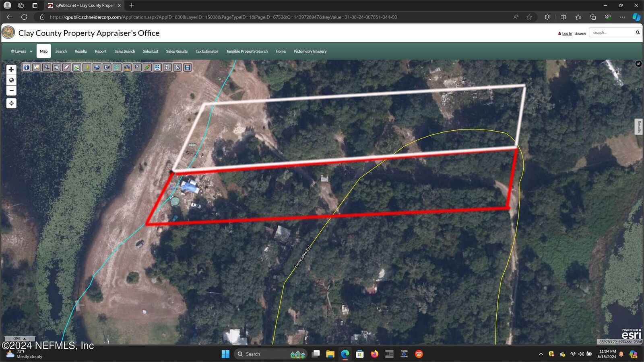Toggle Edge split screen view
This screenshot has height=362, width=644.
[563, 17]
